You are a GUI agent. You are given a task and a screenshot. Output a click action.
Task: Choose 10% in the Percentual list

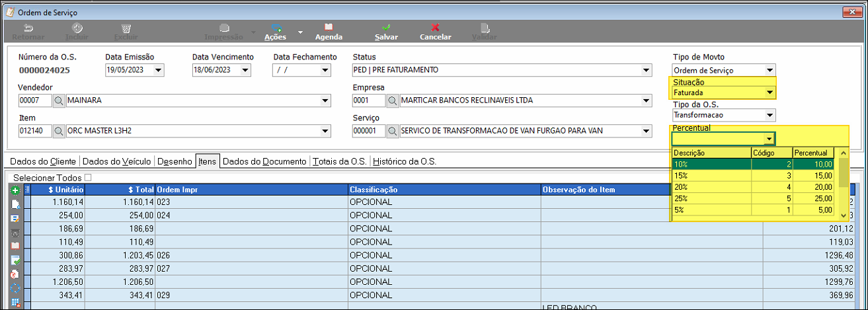coord(754,164)
